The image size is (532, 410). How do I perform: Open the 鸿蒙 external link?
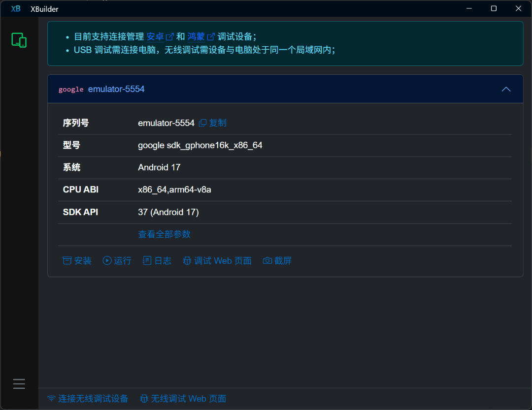[x=201, y=36]
